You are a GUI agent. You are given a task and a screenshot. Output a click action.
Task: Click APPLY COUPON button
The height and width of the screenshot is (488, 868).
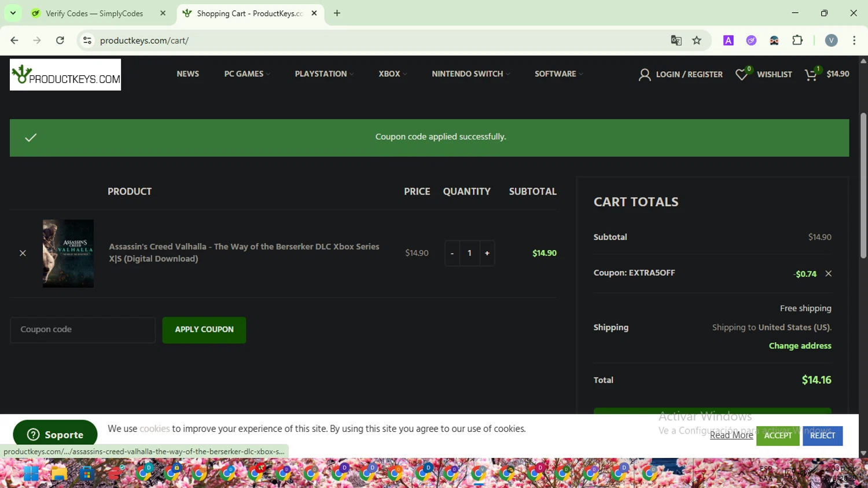point(204,330)
